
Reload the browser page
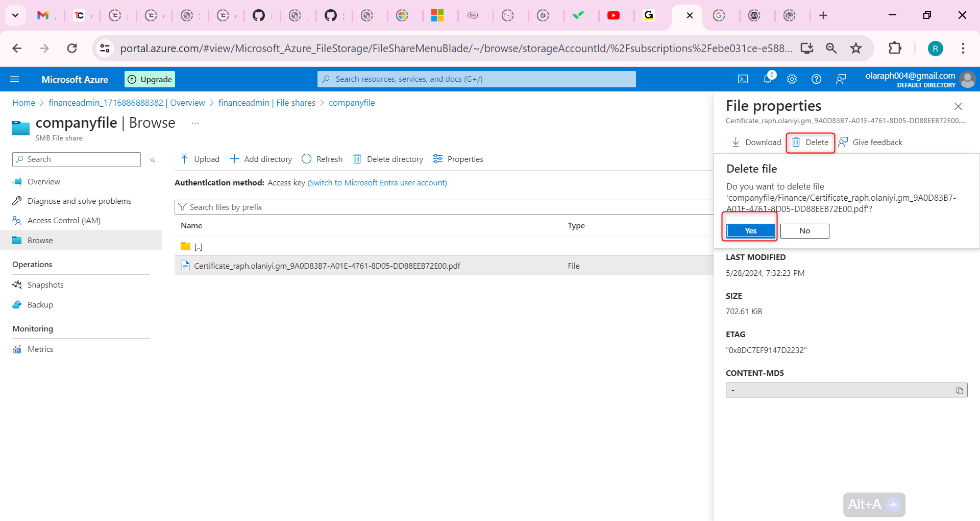click(72, 48)
